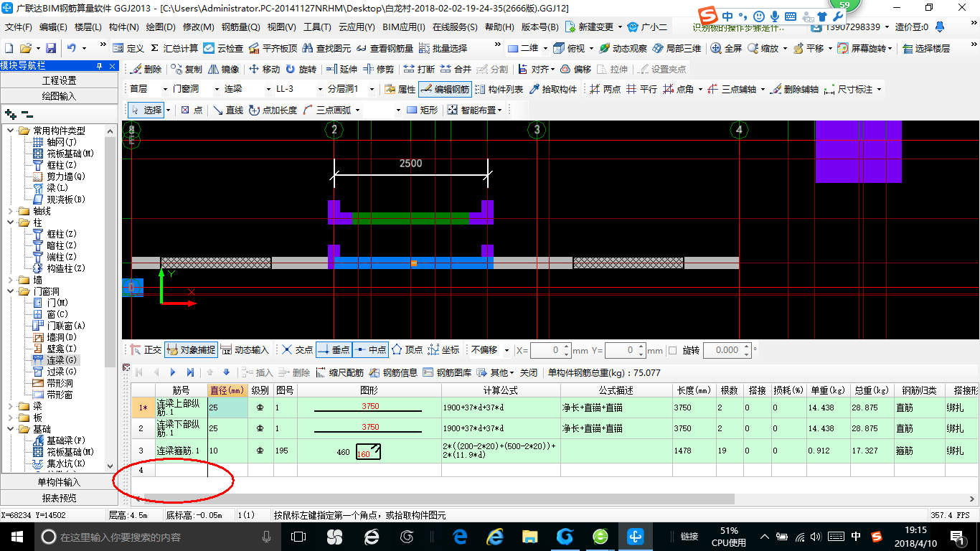The image size is (980, 551).
Task: Toggle 顶点 vertex snap
Action: pyautogui.click(x=407, y=350)
